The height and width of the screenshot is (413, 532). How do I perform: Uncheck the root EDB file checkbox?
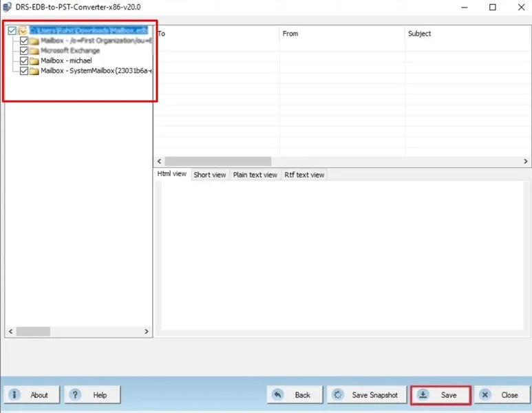pyautogui.click(x=12, y=31)
